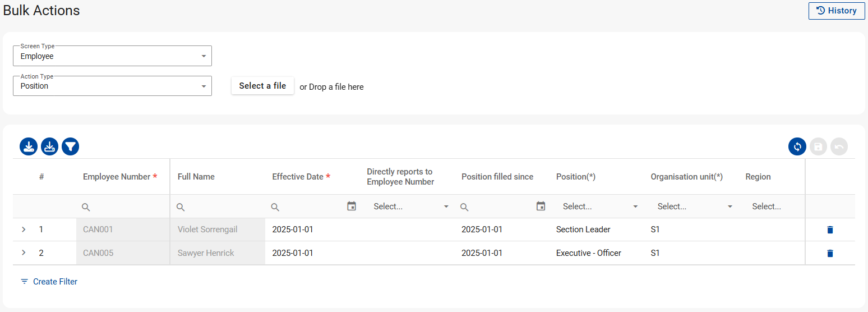Open the Organisation unit(*) filter dropdown
This screenshot has width=868, height=312.
pos(695,207)
